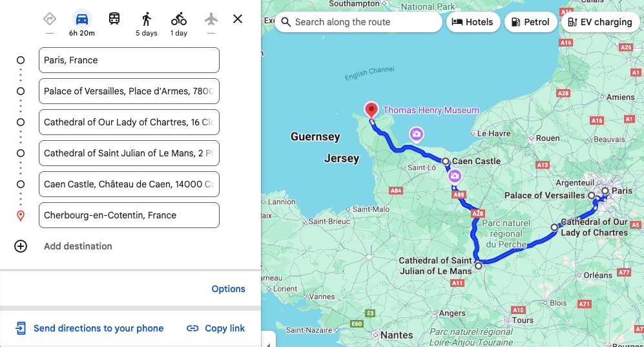
Task: Edit the Paris, France starting point
Action: 129,60
